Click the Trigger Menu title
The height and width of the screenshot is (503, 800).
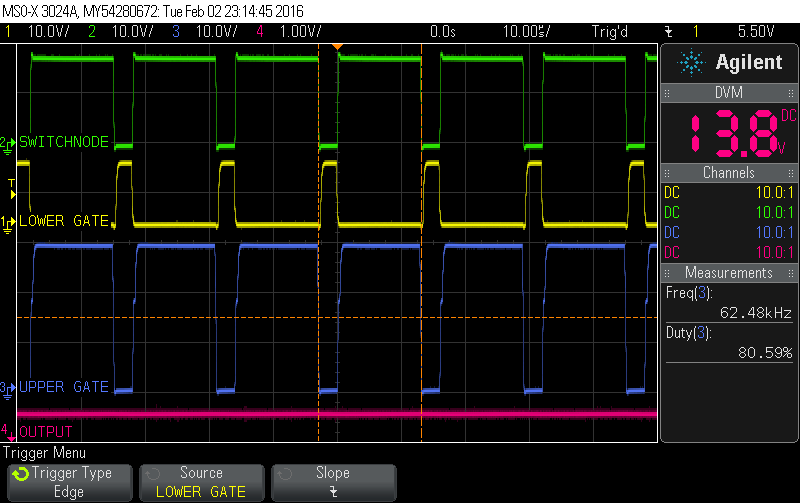point(44,453)
